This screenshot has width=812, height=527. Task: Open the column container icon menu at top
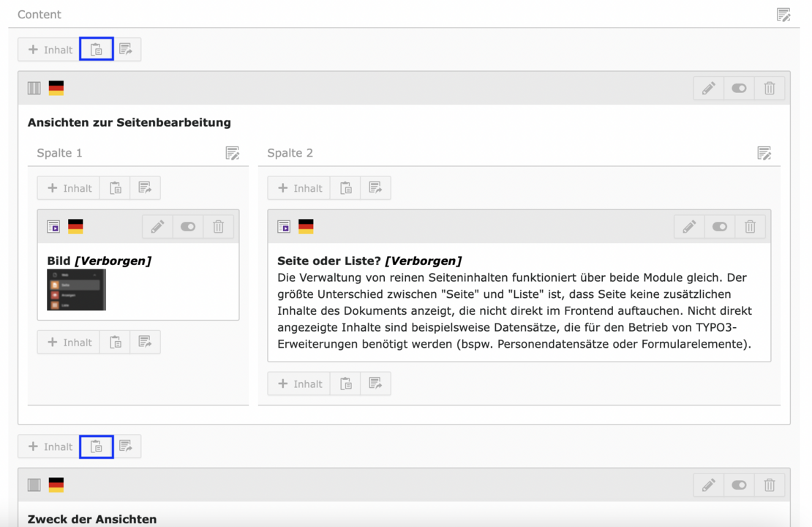(x=34, y=89)
